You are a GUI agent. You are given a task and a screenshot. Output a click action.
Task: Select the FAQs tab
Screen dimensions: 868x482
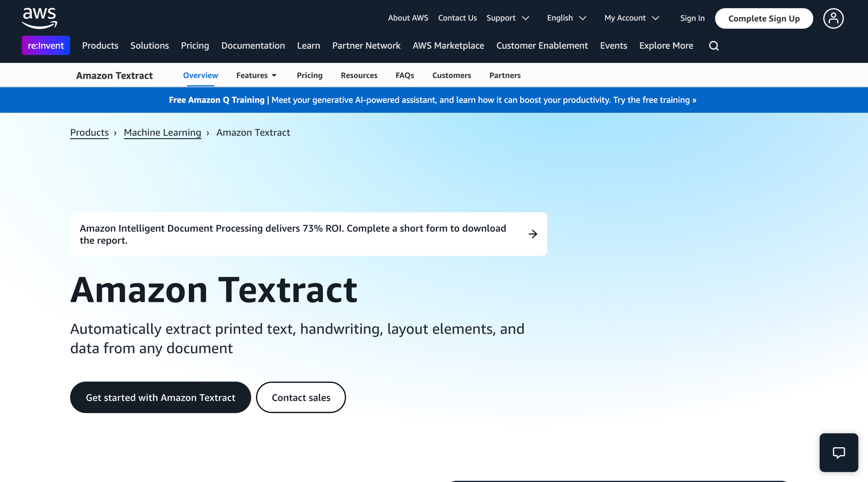pyautogui.click(x=405, y=75)
